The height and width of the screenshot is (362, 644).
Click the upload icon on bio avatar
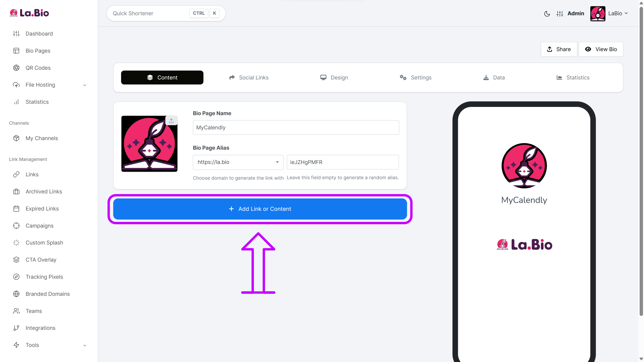click(x=171, y=121)
